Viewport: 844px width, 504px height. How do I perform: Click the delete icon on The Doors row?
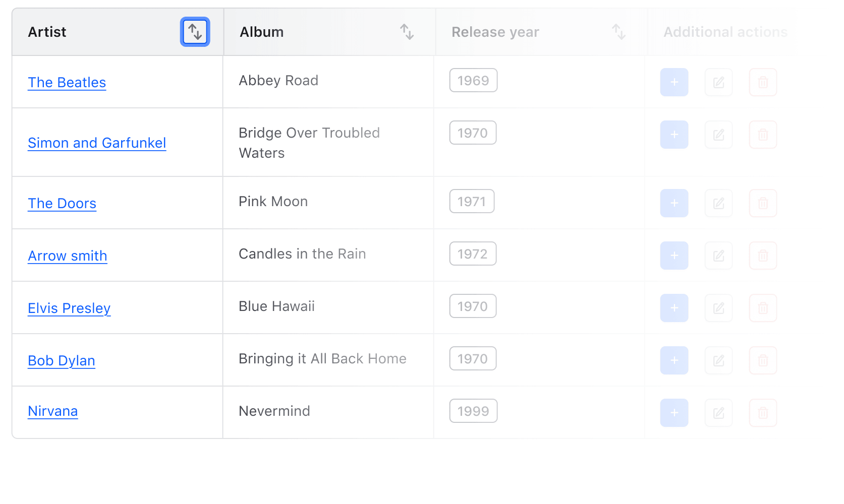click(x=763, y=203)
